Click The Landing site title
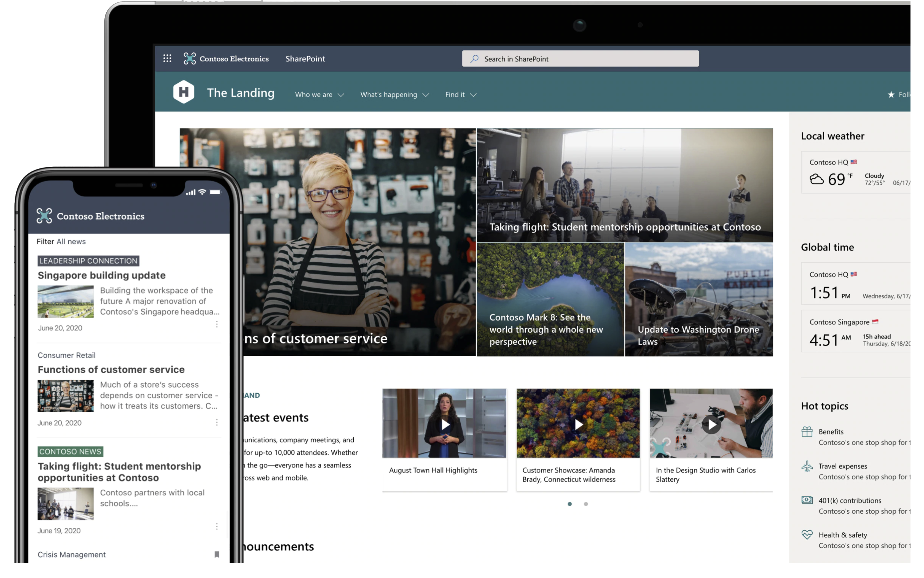The height and width of the screenshot is (578, 924). (x=241, y=93)
